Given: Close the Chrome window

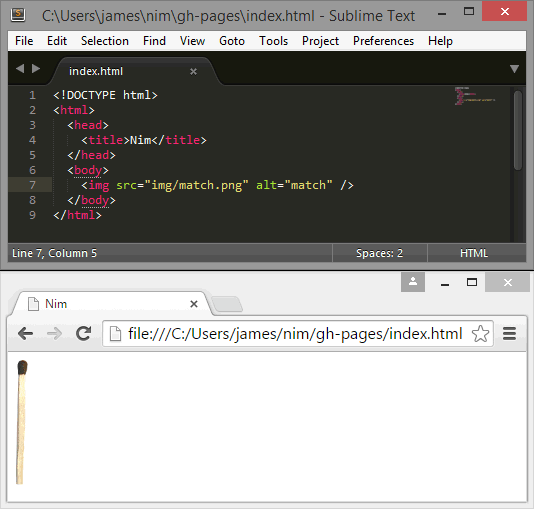Looking at the screenshot, I should pos(507,282).
